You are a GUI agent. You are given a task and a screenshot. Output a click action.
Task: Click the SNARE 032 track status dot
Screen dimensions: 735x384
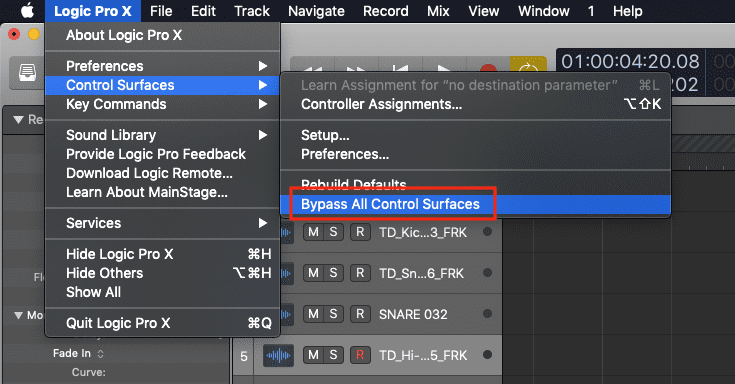(488, 314)
